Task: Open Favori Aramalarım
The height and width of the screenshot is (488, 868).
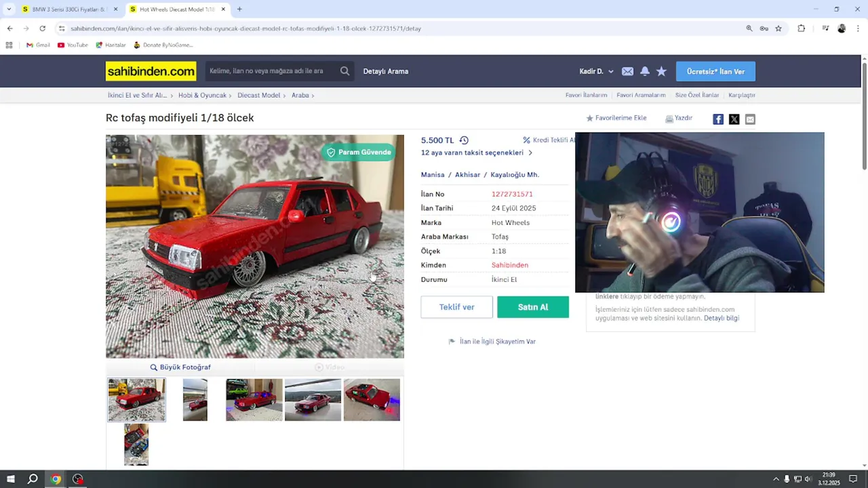Action: point(641,96)
